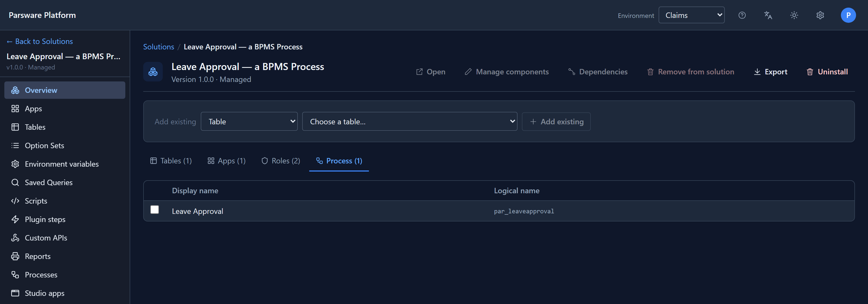
Task: Open the help question-mark icon
Action: pos(742,15)
